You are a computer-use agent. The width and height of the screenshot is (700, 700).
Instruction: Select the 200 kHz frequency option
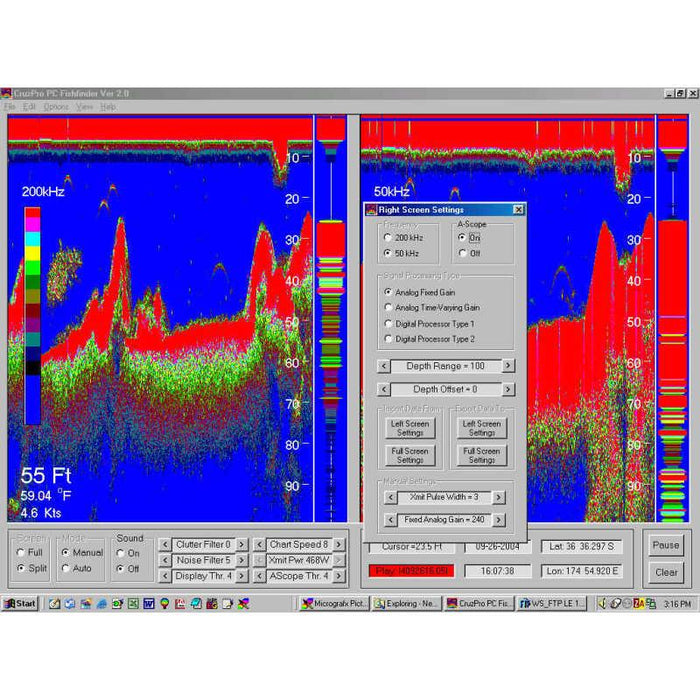[389, 239]
